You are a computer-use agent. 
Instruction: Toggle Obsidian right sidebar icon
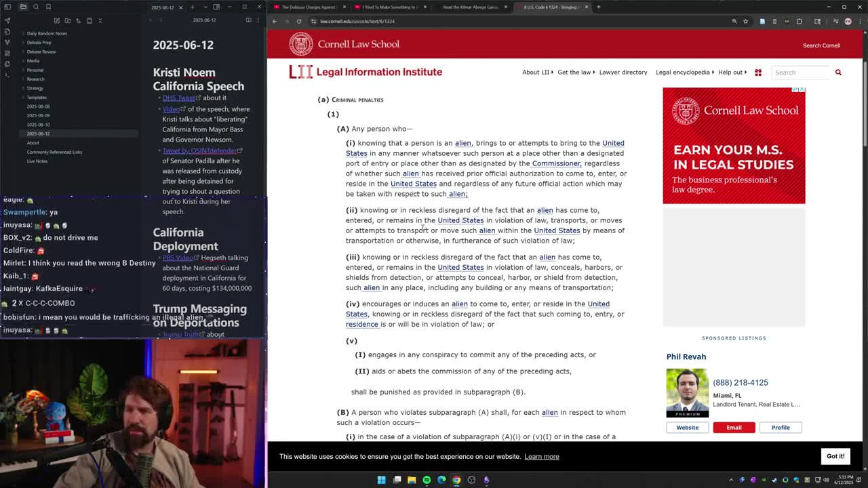pos(216,7)
